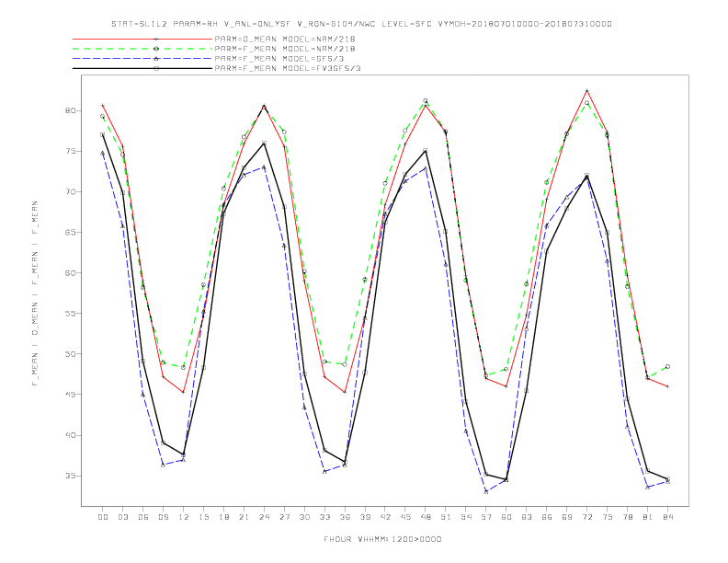Viewport: 728px width, 563px height.
Task: Click x-axis tick label 21
Action: pos(244,517)
